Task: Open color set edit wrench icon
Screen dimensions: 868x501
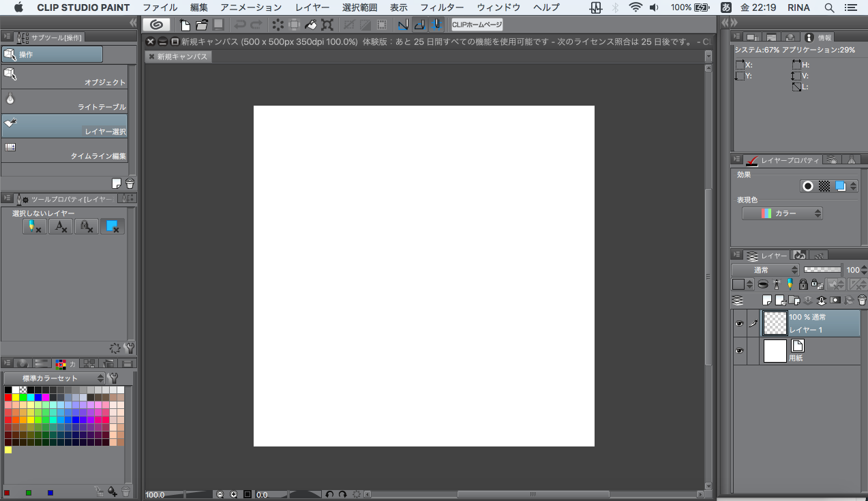Action: tap(114, 378)
